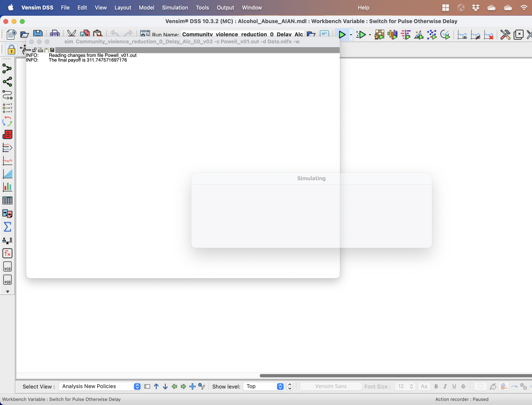Open the VGD graph definition tool
This screenshot has height=405, width=532.
[x=7, y=280]
